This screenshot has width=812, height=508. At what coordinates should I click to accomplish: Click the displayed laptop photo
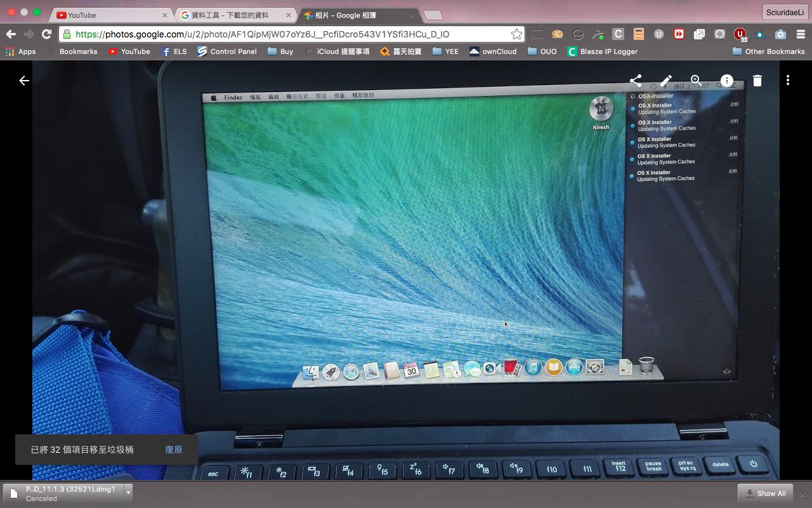(406, 271)
